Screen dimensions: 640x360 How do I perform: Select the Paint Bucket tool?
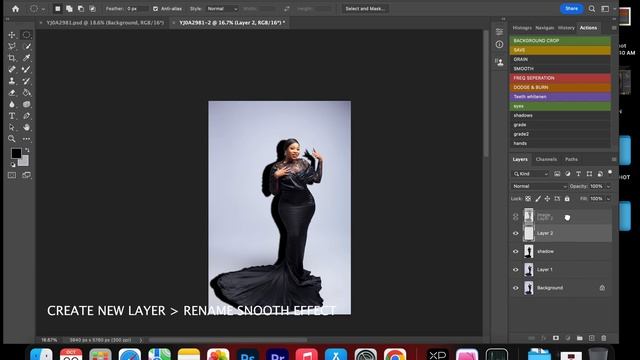pyautogui.click(x=27, y=93)
